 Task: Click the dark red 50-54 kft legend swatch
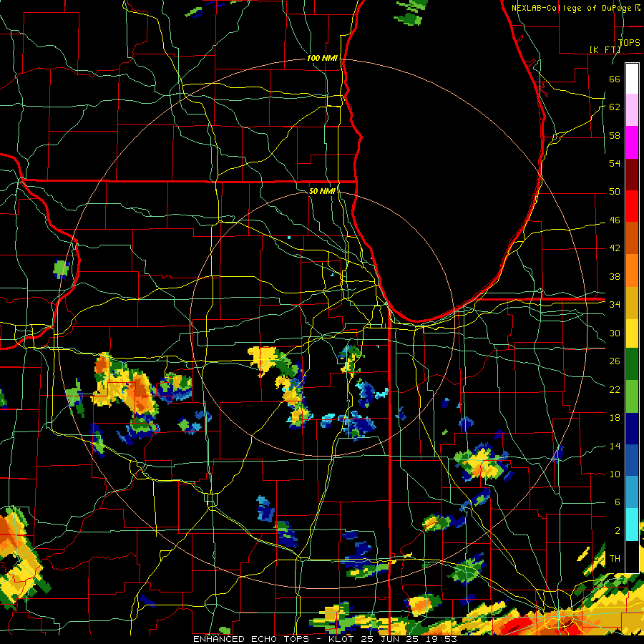(x=632, y=175)
